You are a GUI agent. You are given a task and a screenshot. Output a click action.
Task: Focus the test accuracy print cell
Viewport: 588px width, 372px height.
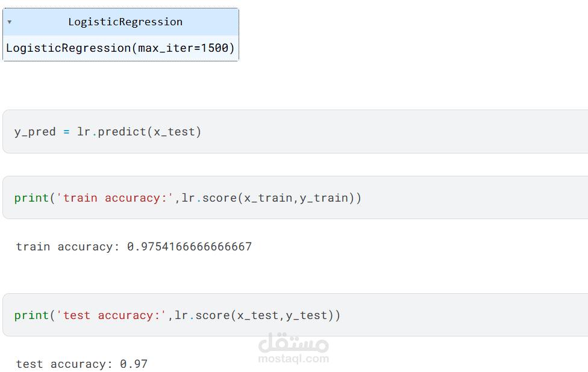coord(295,315)
